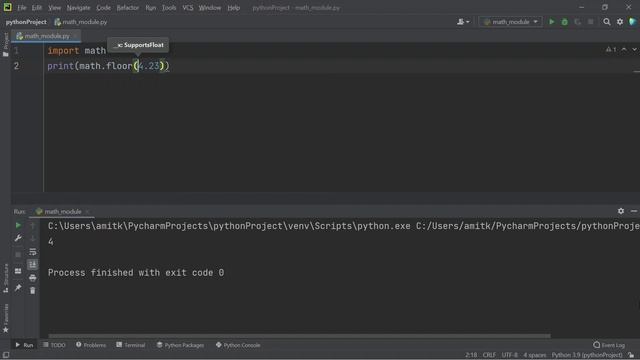Open IDE settings gear in top toolbar
The width and height of the screenshot is (640, 360).
click(620, 22)
